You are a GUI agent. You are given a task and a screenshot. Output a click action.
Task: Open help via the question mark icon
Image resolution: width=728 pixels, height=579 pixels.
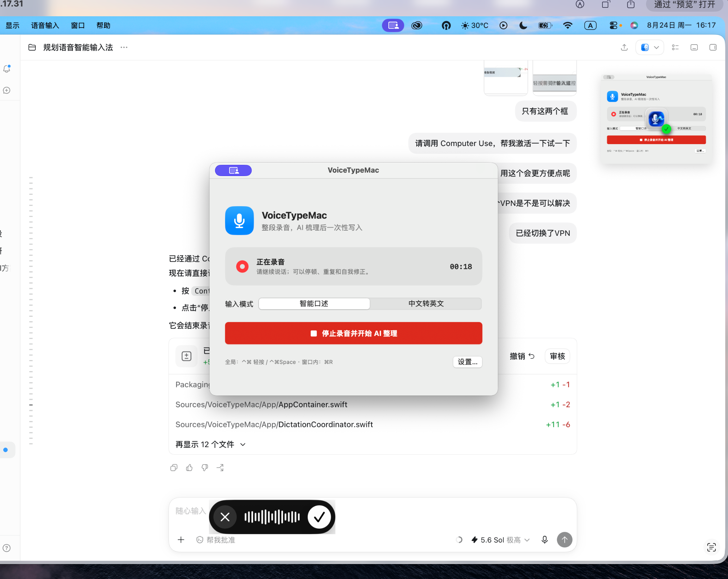pyautogui.click(x=7, y=548)
